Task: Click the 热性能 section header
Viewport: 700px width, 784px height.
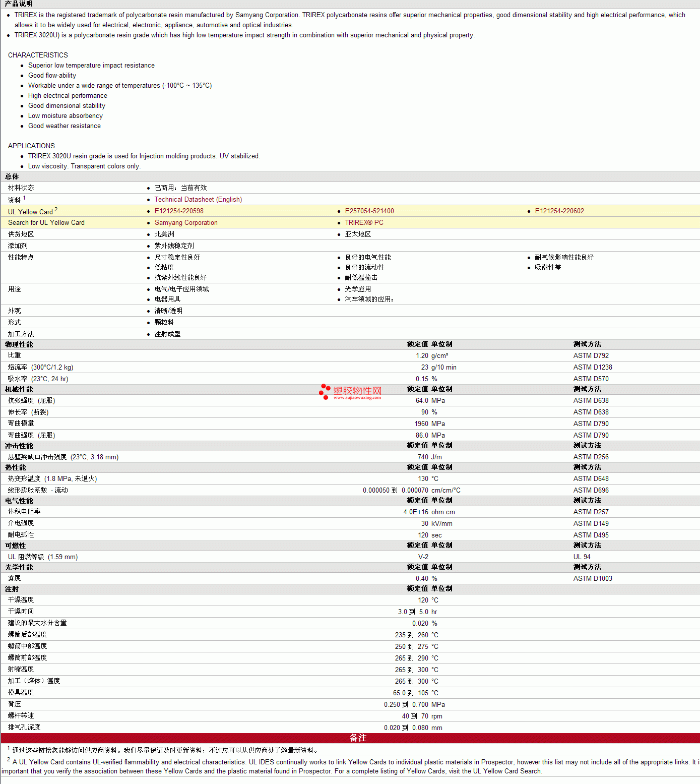Action: (15, 468)
